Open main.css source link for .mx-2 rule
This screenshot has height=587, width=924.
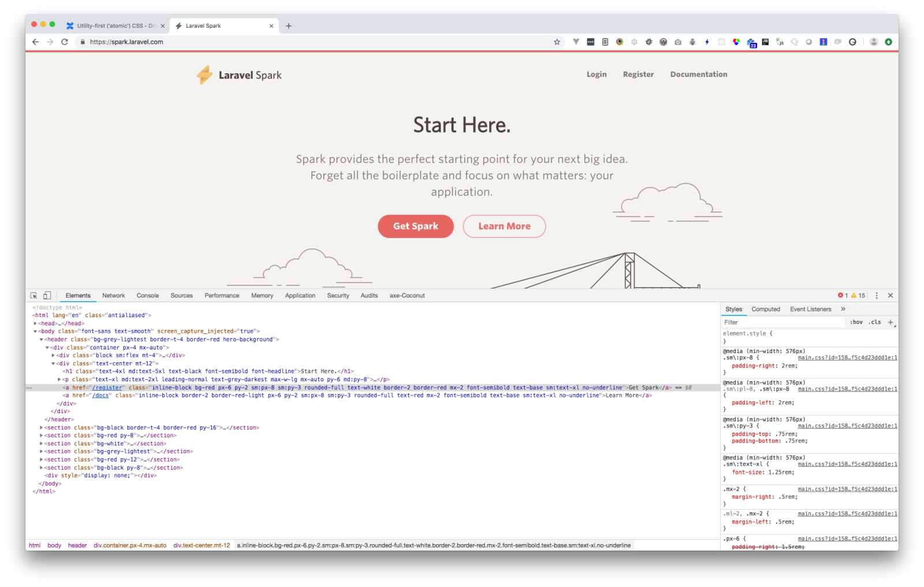pyautogui.click(x=848, y=489)
